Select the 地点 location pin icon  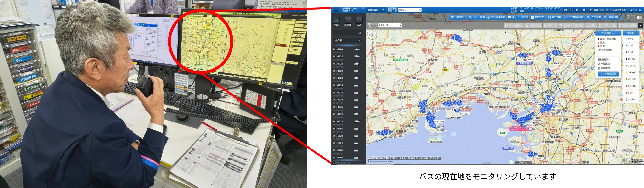pyautogui.click(x=359, y=21)
